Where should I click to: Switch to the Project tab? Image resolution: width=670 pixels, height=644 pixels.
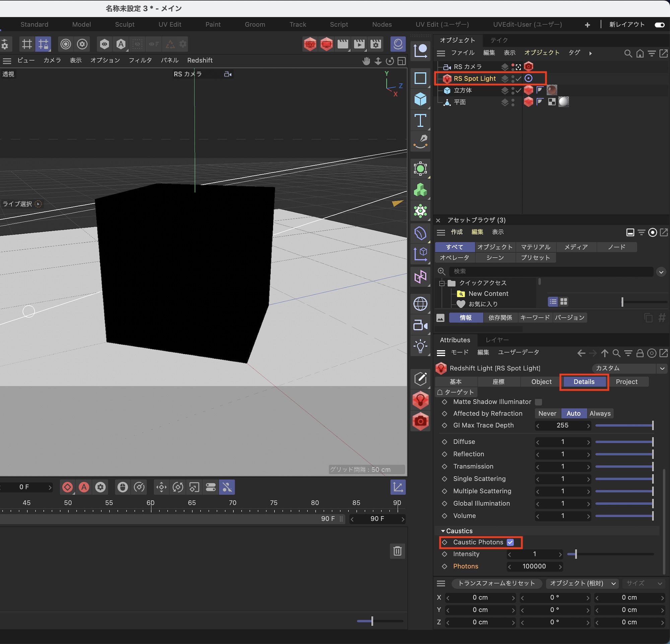coord(626,382)
